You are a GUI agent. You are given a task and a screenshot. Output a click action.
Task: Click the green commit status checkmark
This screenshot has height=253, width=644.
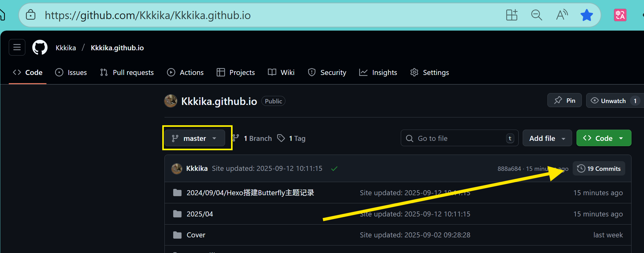tap(334, 169)
